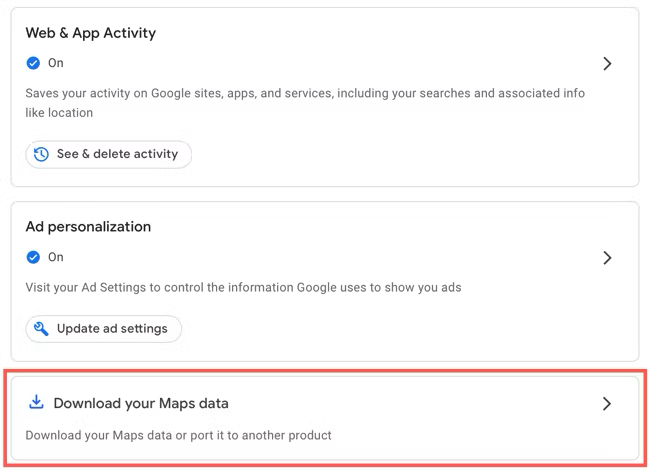This screenshot has width=650, height=470.
Task: Toggle the On status of Web & App Activity
Action: (x=56, y=63)
